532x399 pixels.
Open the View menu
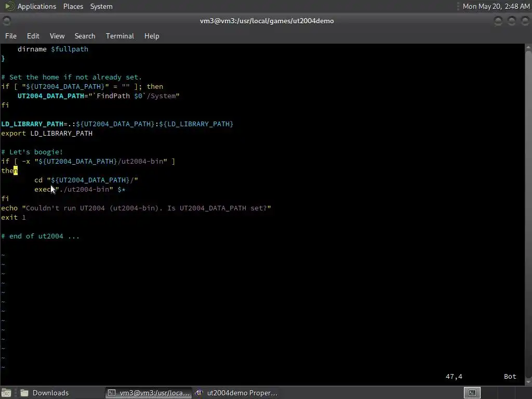click(57, 36)
